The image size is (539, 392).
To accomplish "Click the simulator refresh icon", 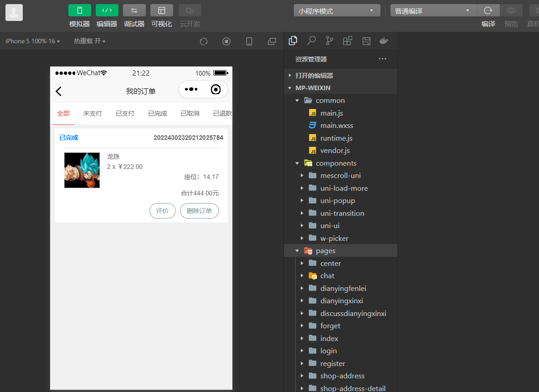I will tap(204, 41).
